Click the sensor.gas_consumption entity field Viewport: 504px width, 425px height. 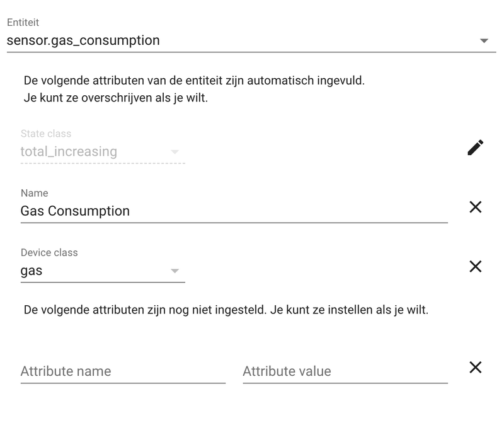251,35
